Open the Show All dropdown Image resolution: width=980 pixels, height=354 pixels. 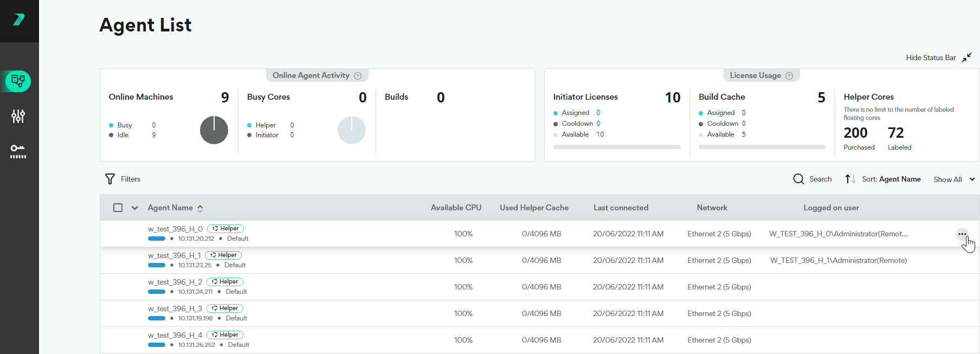(x=953, y=179)
